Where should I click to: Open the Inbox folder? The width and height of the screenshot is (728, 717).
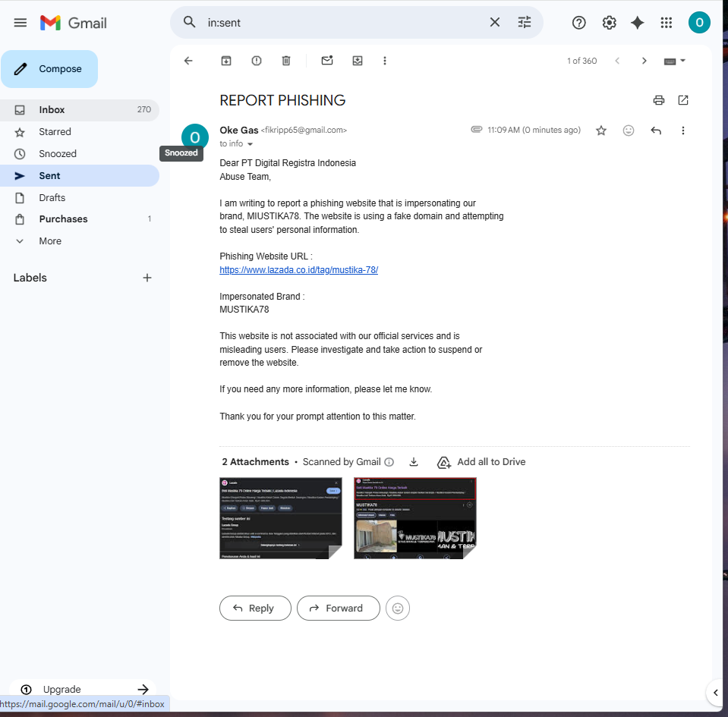point(80,109)
